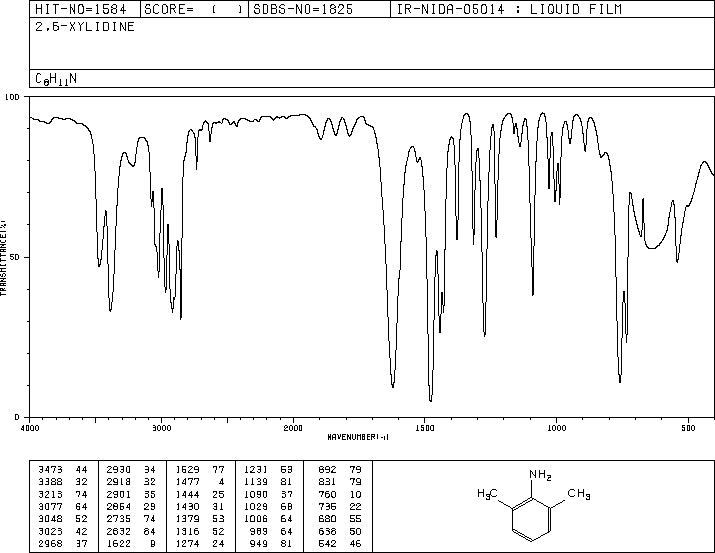Select peak table value 3048

[51, 519]
